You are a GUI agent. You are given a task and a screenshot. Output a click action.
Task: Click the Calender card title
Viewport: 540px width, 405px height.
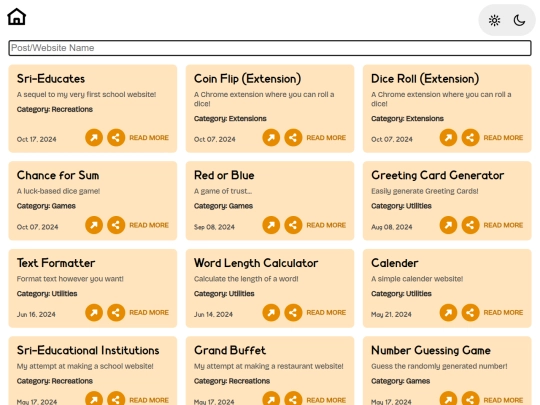pyautogui.click(x=395, y=263)
